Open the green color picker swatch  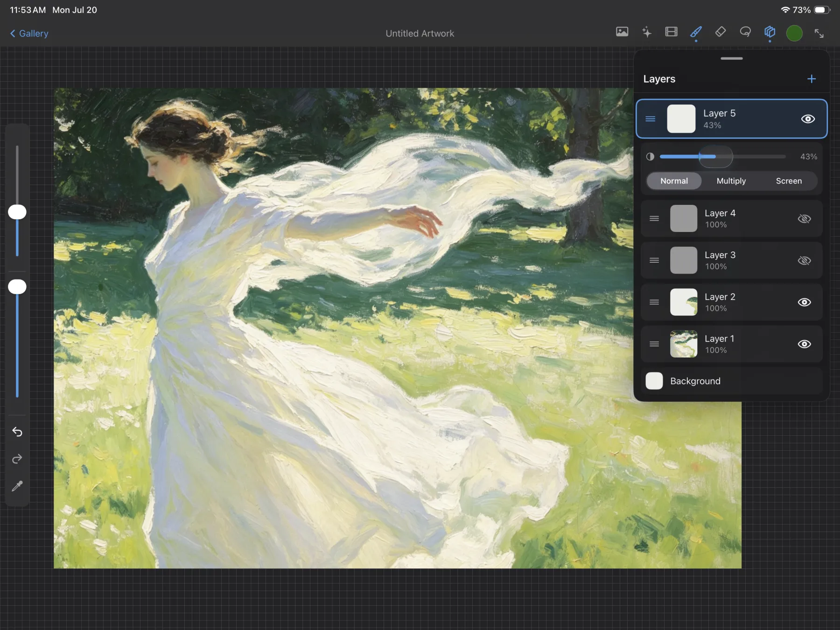[x=794, y=33]
